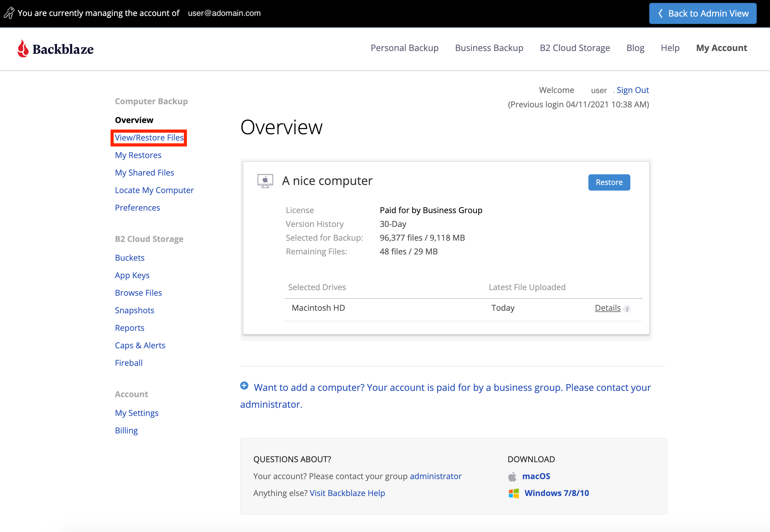Screen dimensions: 770x532
Task: Click the Windows 7/8/10 download link
Action: (556, 493)
